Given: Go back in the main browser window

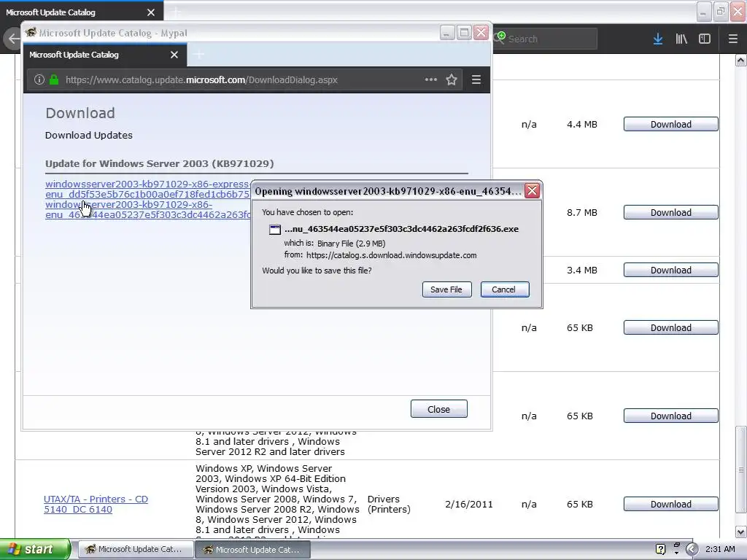Looking at the screenshot, I should 13,39.
